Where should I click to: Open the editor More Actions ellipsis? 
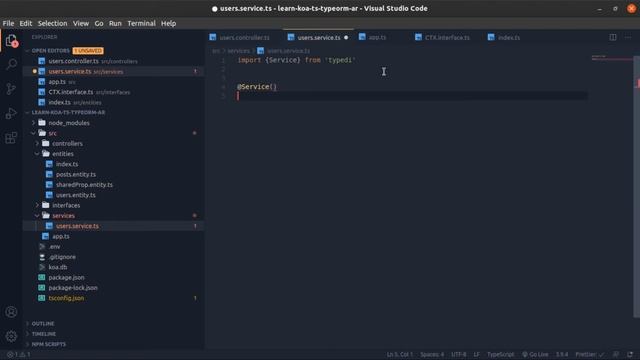(628, 37)
